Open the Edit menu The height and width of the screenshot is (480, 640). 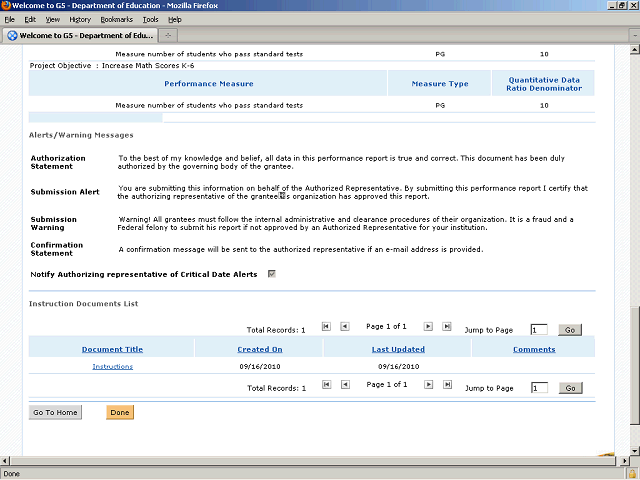click(30, 20)
